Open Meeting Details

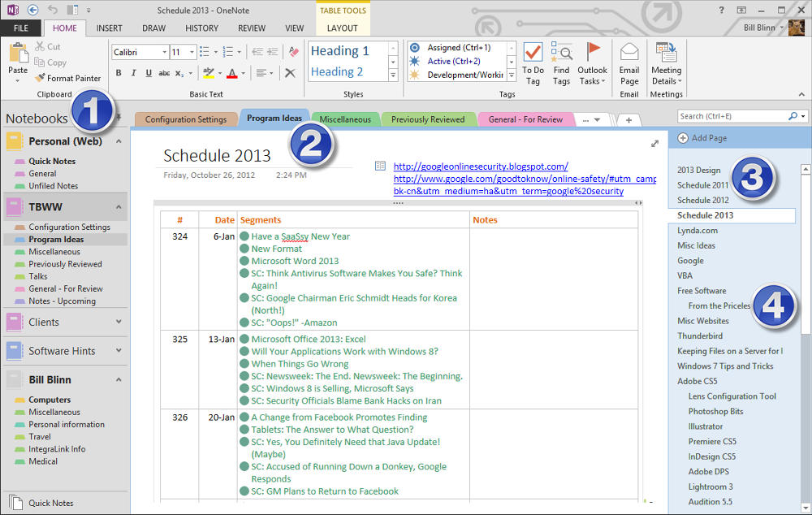[x=667, y=63]
